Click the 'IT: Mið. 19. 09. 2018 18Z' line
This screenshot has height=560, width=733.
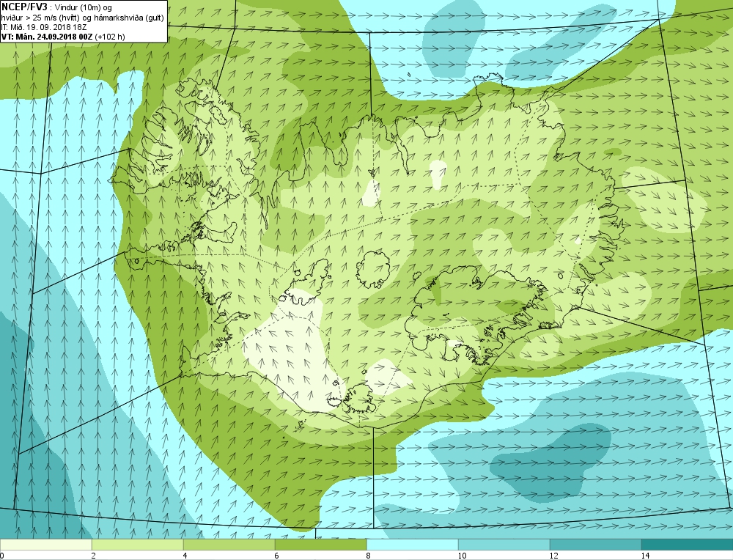coord(44,27)
